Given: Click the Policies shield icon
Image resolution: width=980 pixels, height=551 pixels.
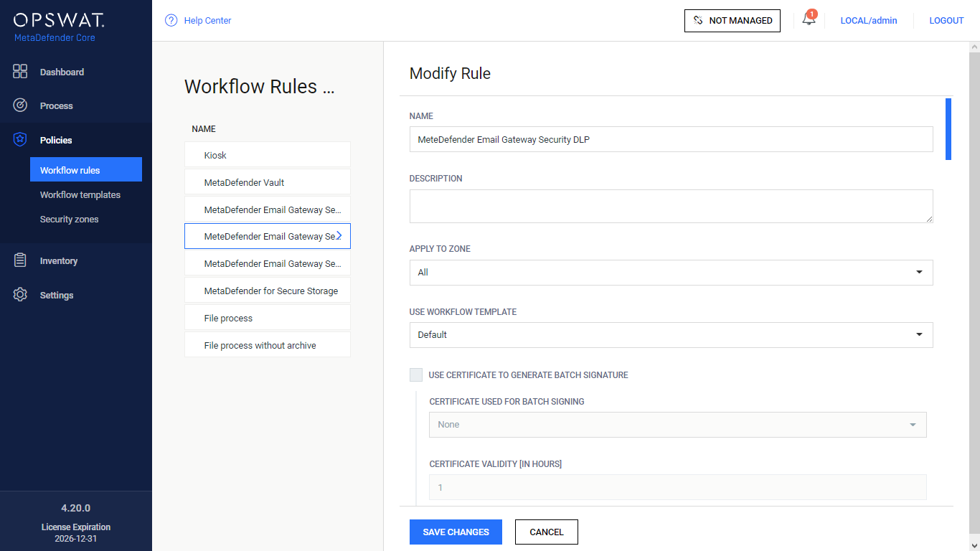Looking at the screenshot, I should click(x=20, y=140).
